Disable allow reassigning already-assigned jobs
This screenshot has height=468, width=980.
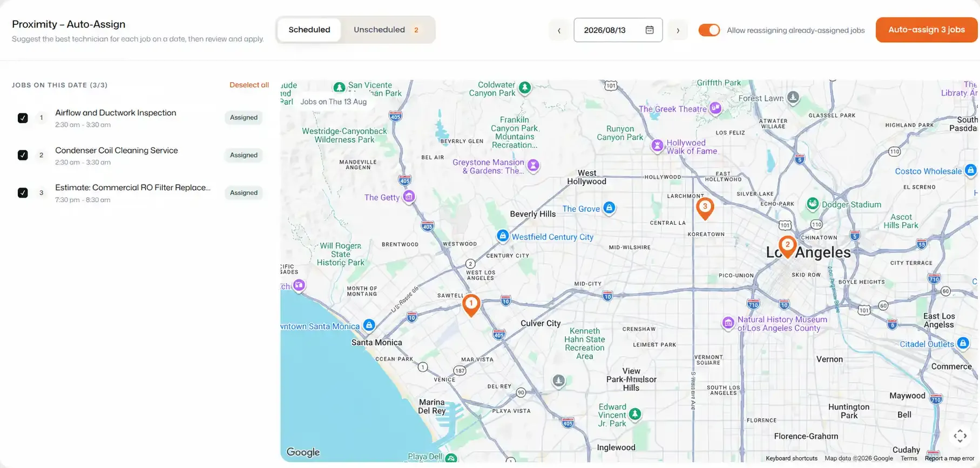[x=709, y=30]
